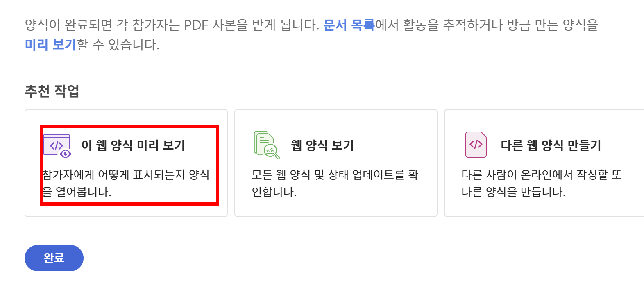
Task: Click description 다른 사람이 온라인에서 작성할 양식
Action: (542, 183)
